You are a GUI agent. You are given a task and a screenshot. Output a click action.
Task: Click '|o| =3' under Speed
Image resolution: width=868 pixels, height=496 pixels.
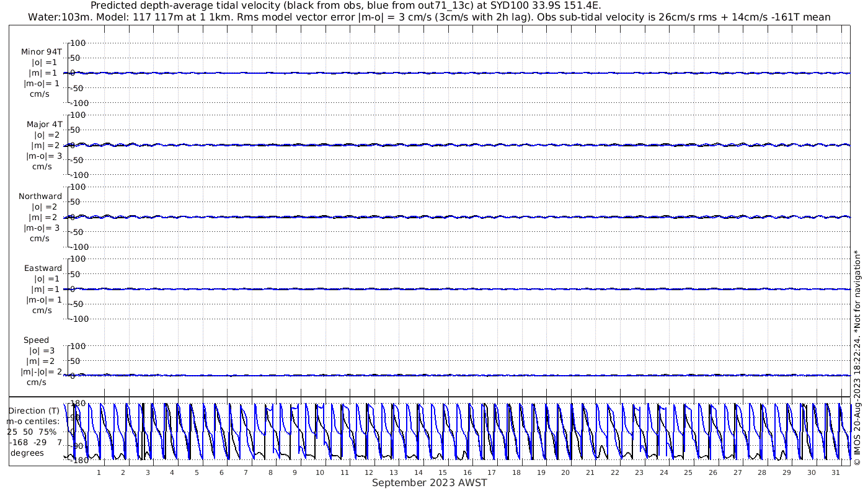43,351
